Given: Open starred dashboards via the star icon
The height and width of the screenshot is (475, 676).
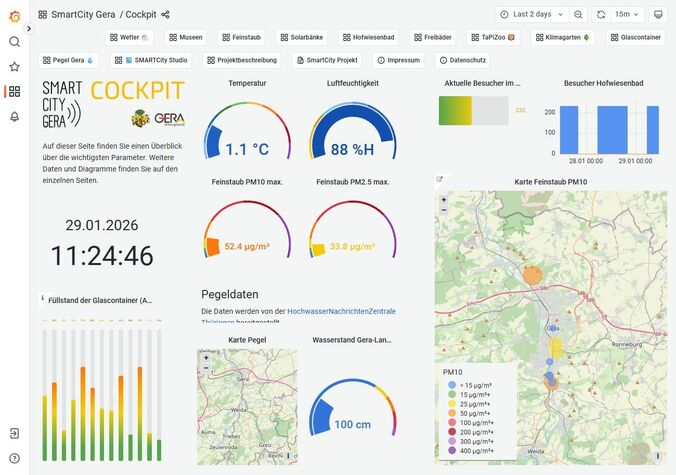Looking at the screenshot, I should coord(15,66).
